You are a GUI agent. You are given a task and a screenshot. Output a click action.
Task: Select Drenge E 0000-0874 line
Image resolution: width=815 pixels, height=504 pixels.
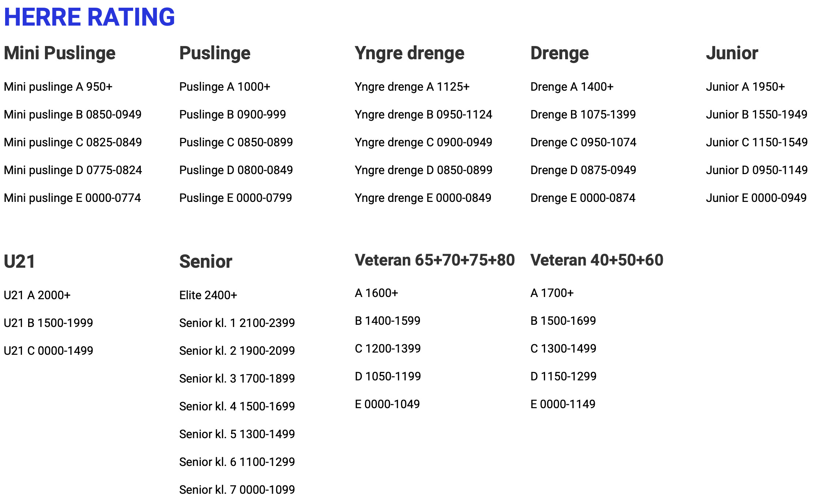point(583,198)
